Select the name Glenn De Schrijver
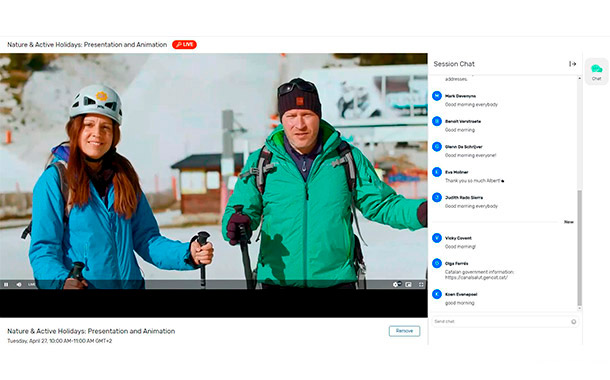The image size is (610, 380). tap(464, 147)
